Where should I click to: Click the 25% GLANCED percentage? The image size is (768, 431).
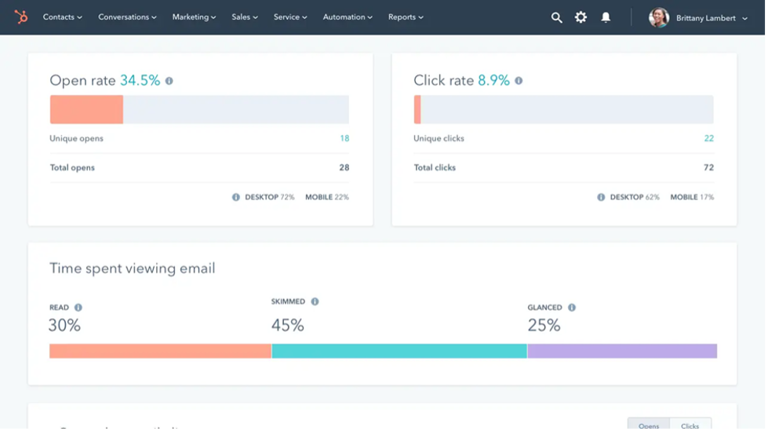pyautogui.click(x=546, y=326)
